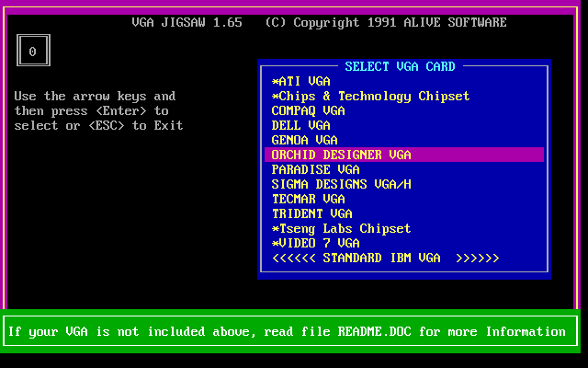Click the Copyright 1991 ALIVE SOFTWARE text
The height and width of the screenshot is (368, 588).
[x=386, y=22]
